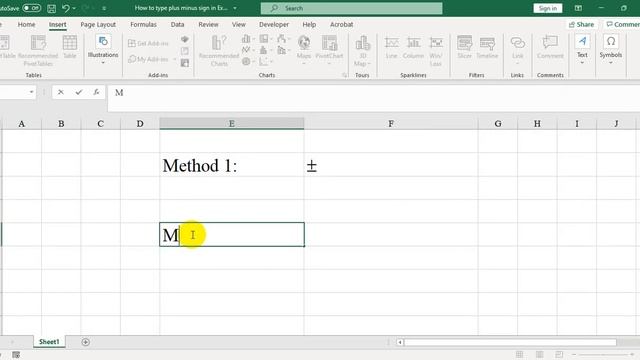
Task: Select column A header
Action: coord(22,123)
